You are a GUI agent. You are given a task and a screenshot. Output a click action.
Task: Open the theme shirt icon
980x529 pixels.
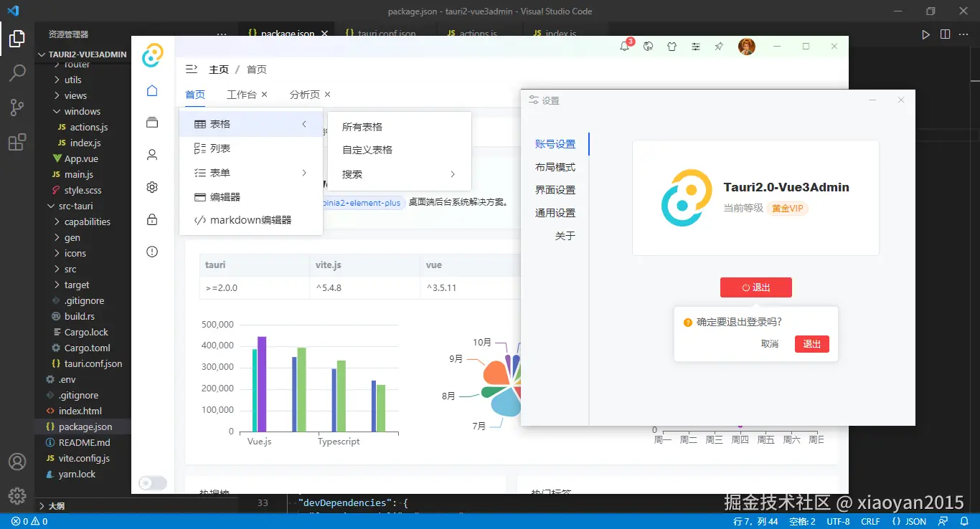pyautogui.click(x=672, y=47)
